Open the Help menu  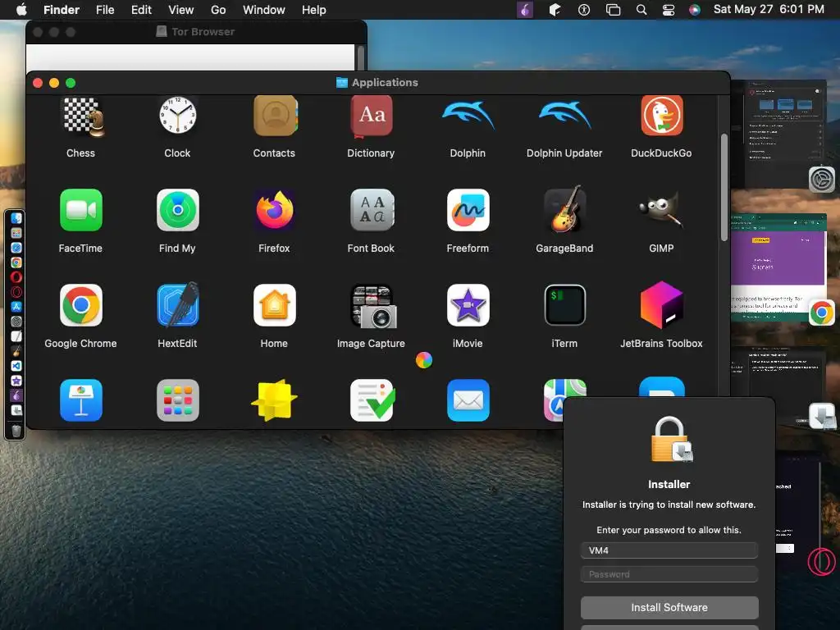click(314, 10)
